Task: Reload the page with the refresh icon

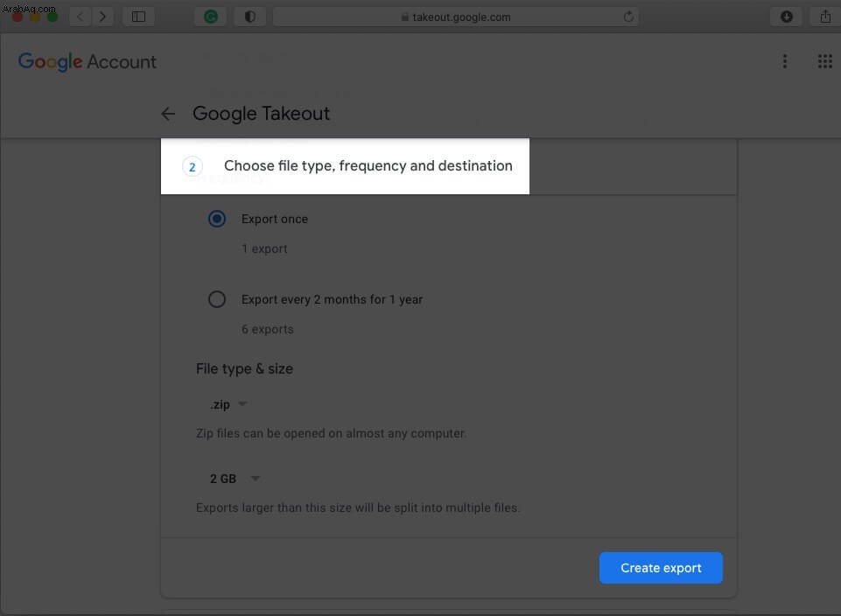Action: coord(628,17)
